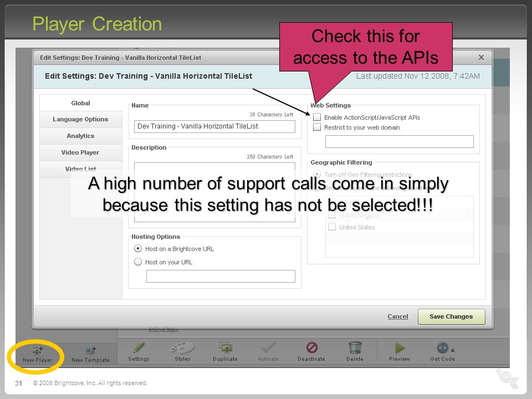Image resolution: width=532 pixels, height=399 pixels.
Task: Select Host on your URL option
Action: 138,262
